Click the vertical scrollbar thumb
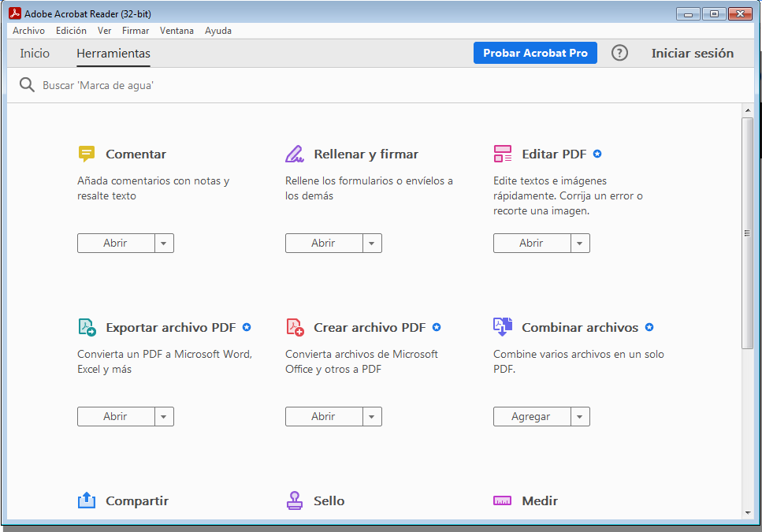The height and width of the screenshot is (532, 762). 747,233
